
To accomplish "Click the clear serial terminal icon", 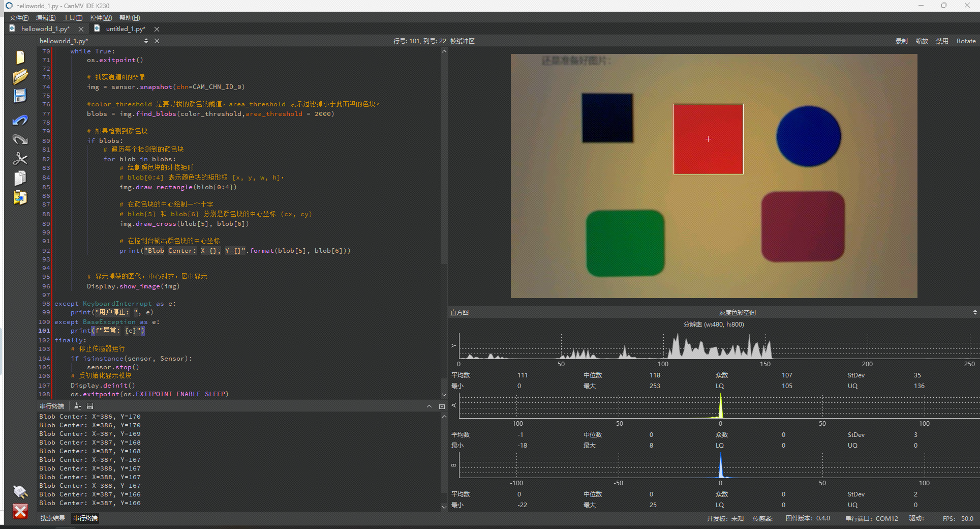I will tap(78, 406).
